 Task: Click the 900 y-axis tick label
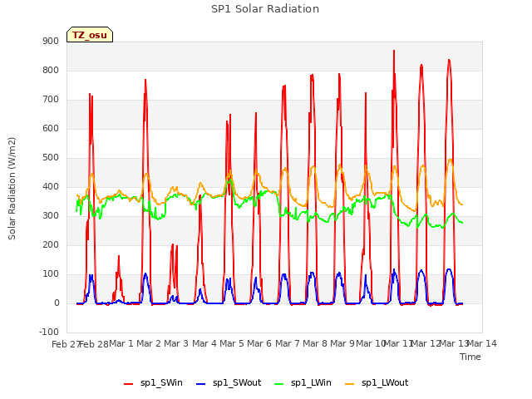click(x=51, y=41)
